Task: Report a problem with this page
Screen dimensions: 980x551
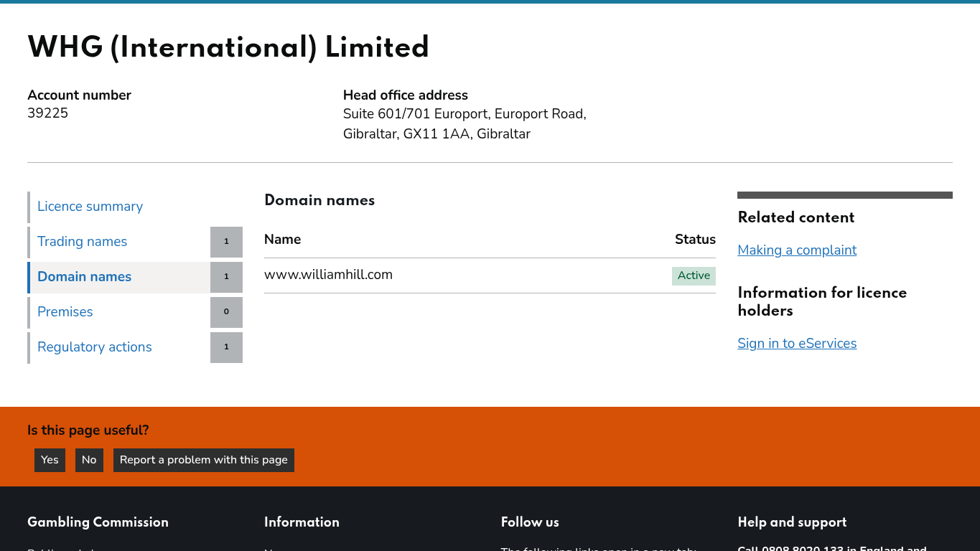Action: (204, 460)
